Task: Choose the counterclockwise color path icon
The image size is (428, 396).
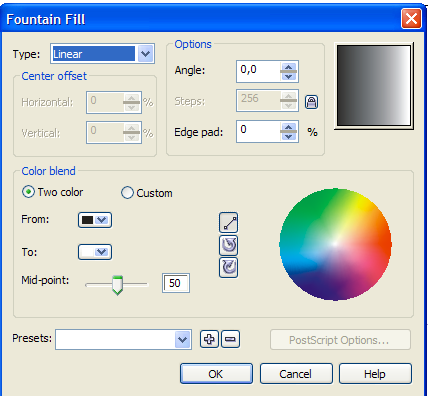Action: pos(229,245)
